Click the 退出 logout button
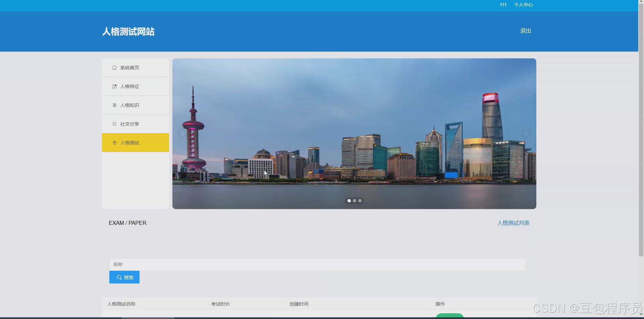 coord(525,30)
